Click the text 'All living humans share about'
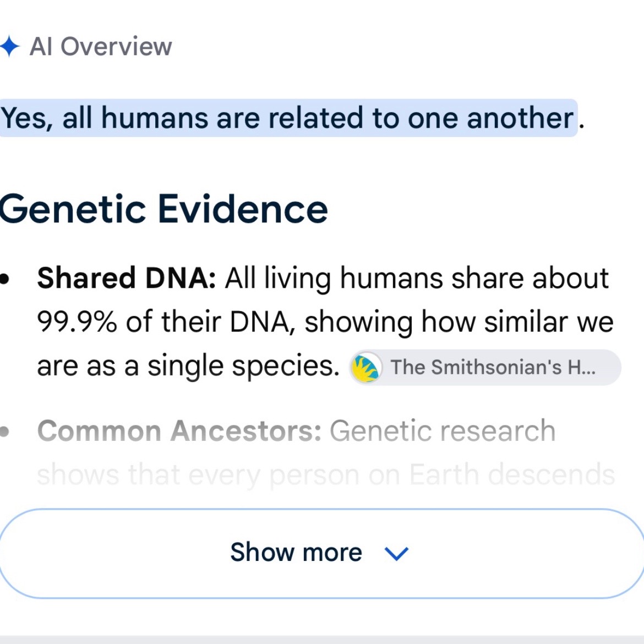This screenshot has width=644, height=644. tap(417, 278)
